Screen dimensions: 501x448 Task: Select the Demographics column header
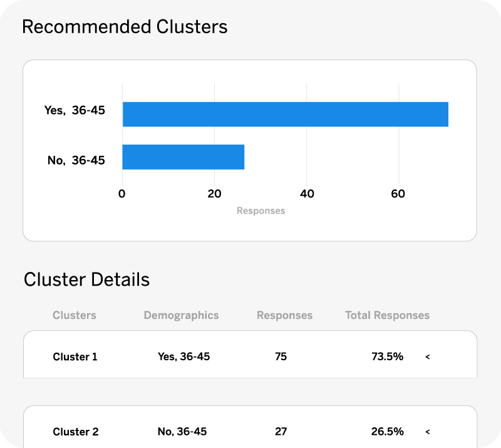click(181, 315)
